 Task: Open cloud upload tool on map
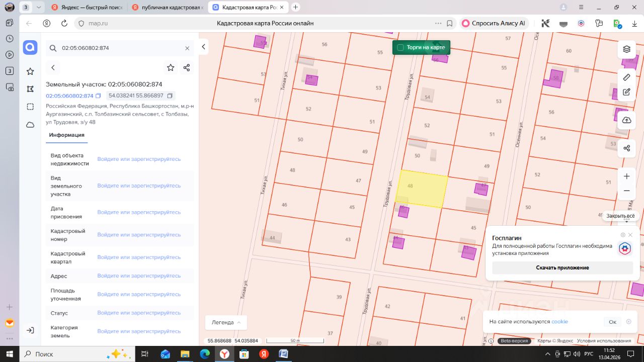(626, 120)
